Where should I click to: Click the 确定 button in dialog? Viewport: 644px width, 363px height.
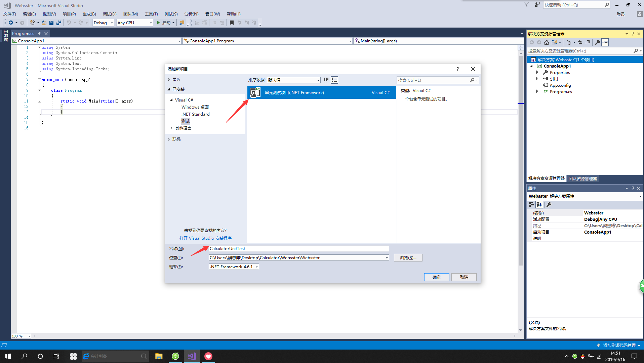pyautogui.click(x=437, y=277)
